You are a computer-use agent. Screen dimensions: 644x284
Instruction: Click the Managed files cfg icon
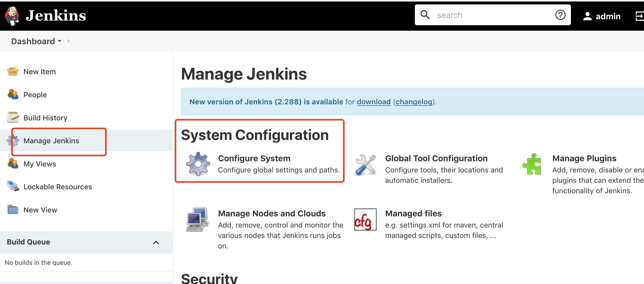click(x=365, y=220)
